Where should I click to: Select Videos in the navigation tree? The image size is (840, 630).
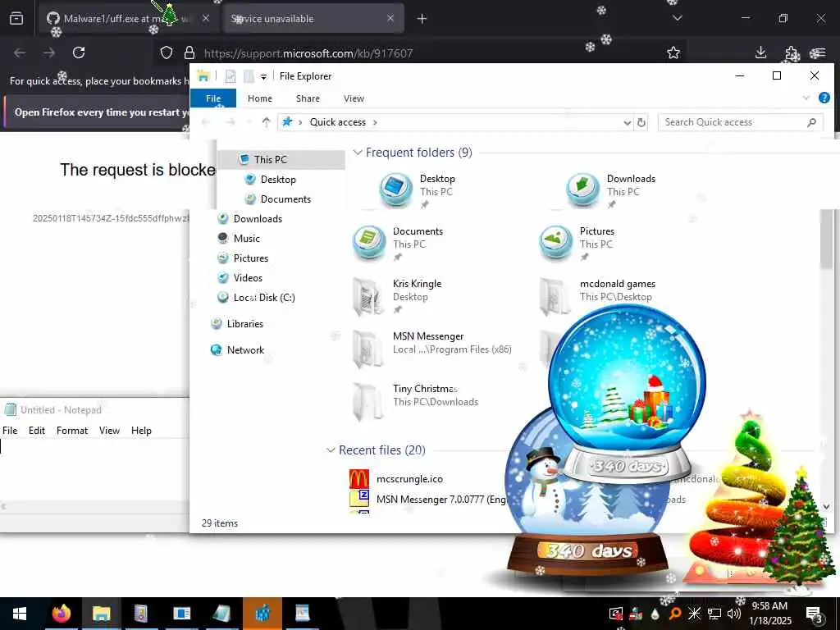[x=248, y=278]
